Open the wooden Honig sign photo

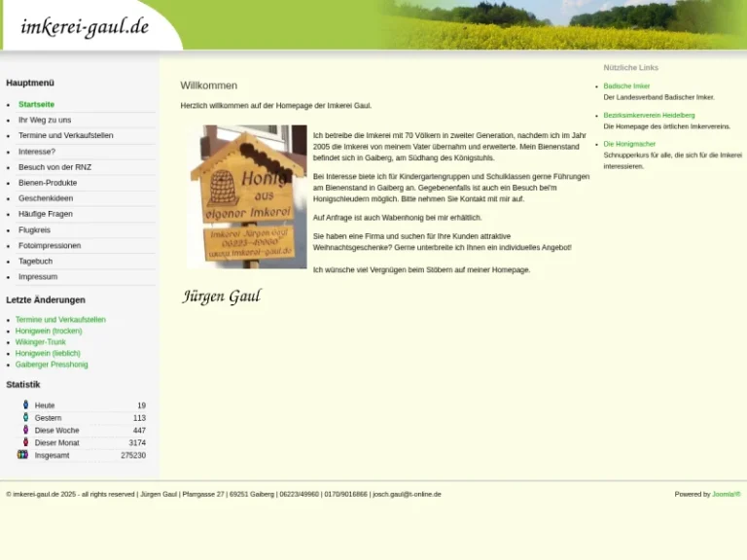tap(247, 196)
